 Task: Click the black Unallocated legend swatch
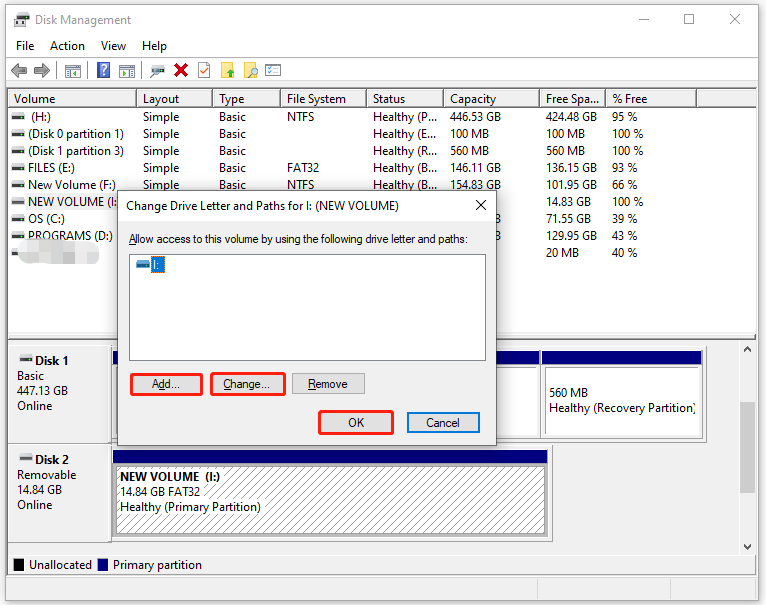[x=19, y=565]
